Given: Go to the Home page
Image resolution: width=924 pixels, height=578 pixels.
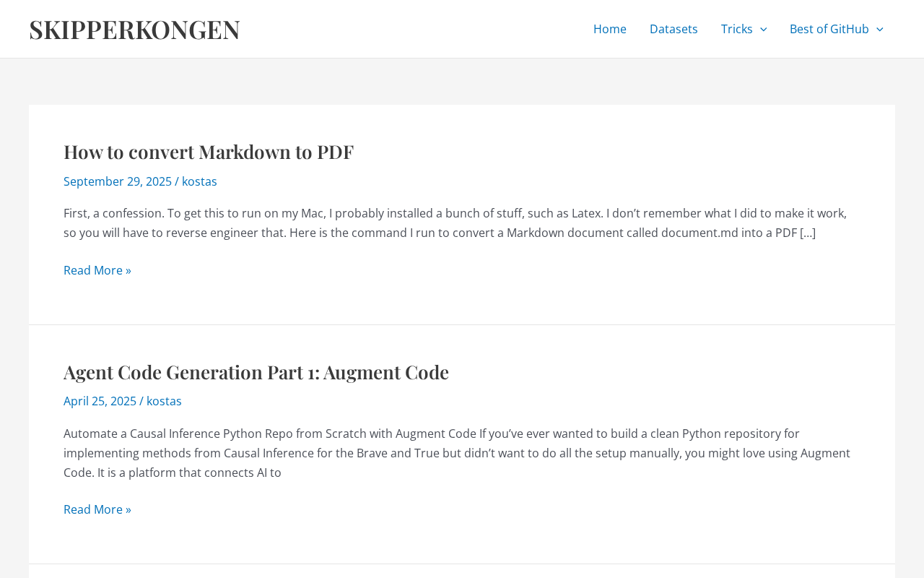Looking at the screenshot, I should coord(609,29).
